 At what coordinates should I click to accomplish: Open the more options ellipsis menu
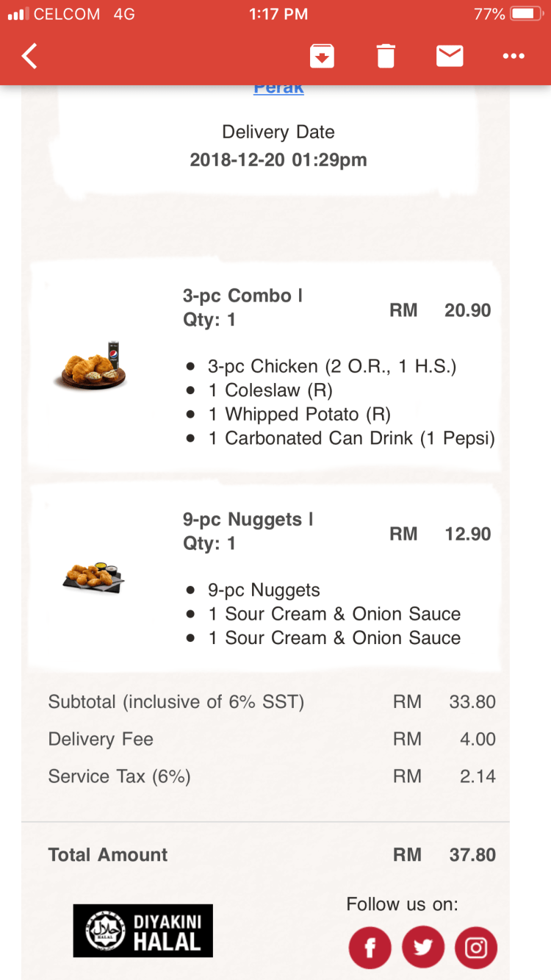point(514,57)
